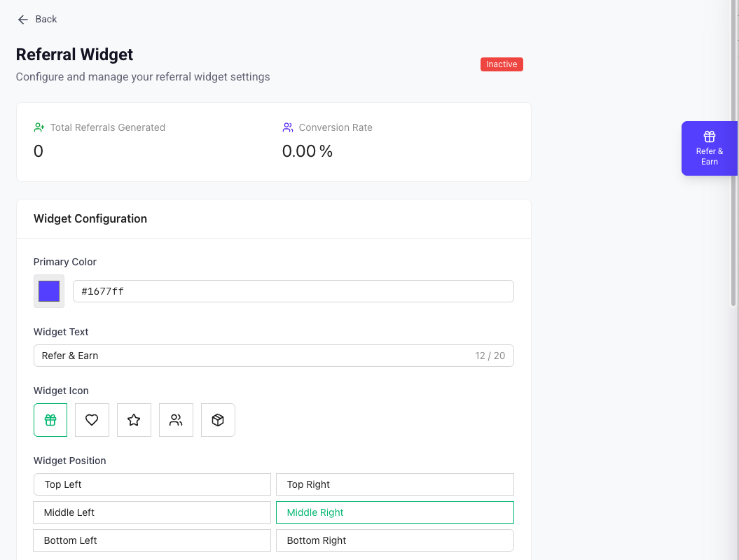
Task: Click the gift icon in floating widget
Action: click(710, 136)
